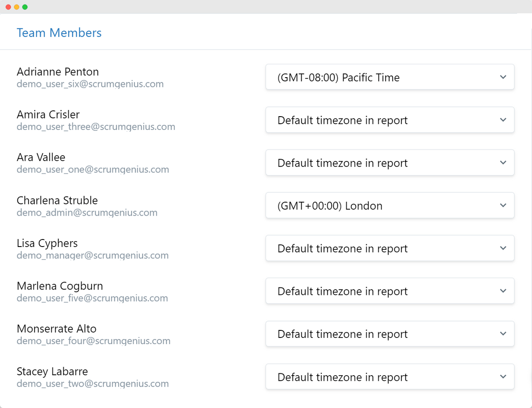The width and height of the screenshot is (532, 408).
Task: Click the Team Members heading
Action: tap(59, 33)
